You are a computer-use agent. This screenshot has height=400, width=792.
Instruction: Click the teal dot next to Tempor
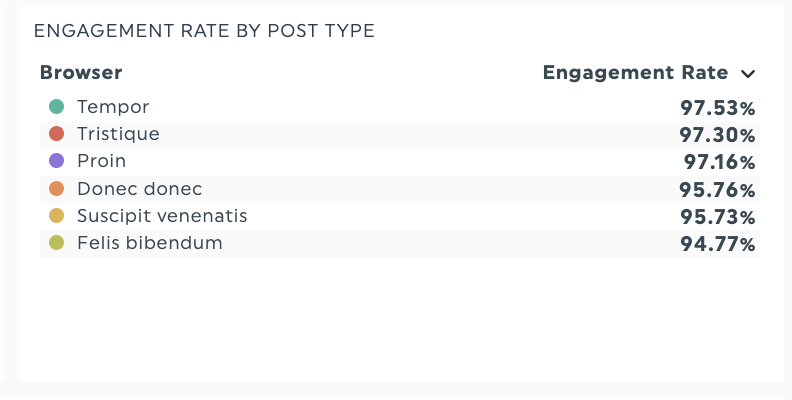[x=56, y=107]
